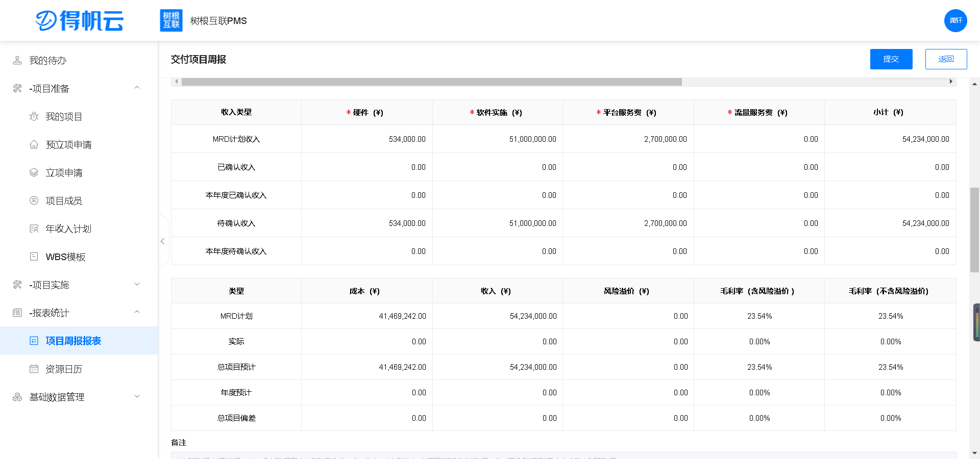The height and width of the screenshot is (459, 980).
Task: Click the 预立项申请 home icon
Action: click(34, 144)
